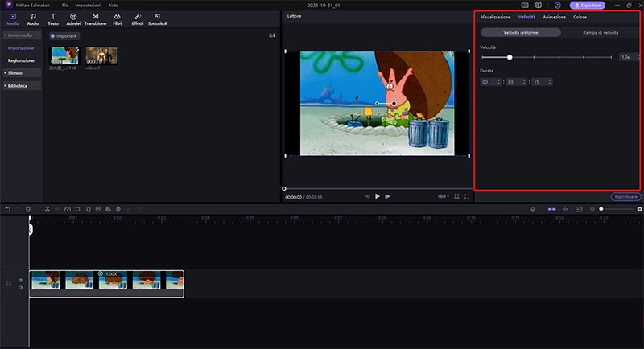Open speed control speedometer icon
This screenshot has height=349, width=644.
(68, 209)
